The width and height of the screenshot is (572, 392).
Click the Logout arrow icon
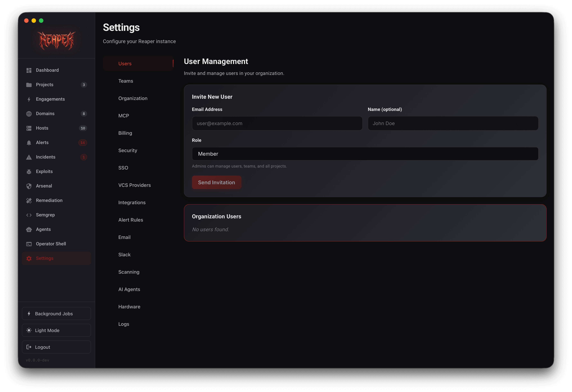pyautogui.click(x=29, y=347)
